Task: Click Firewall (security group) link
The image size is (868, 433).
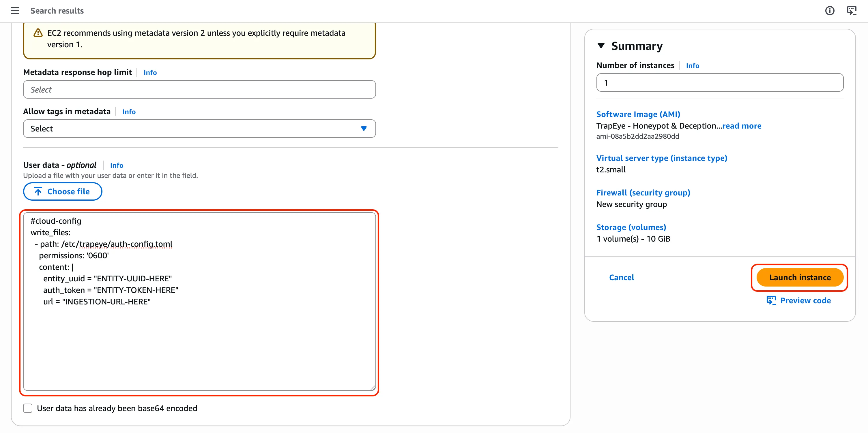Action: point(643,193)
